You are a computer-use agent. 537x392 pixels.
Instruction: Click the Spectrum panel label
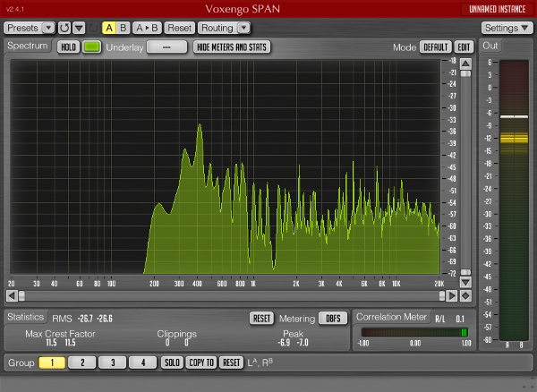28,46
